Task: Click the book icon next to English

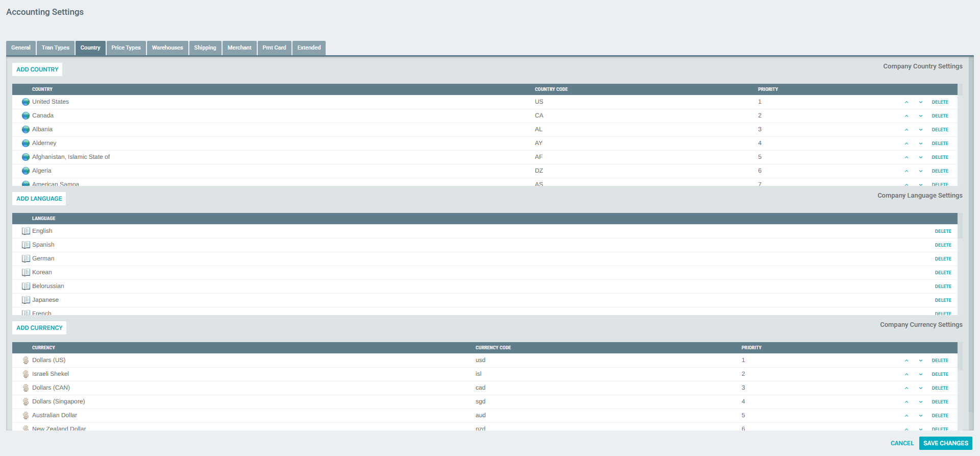Action: pos(26,231)
